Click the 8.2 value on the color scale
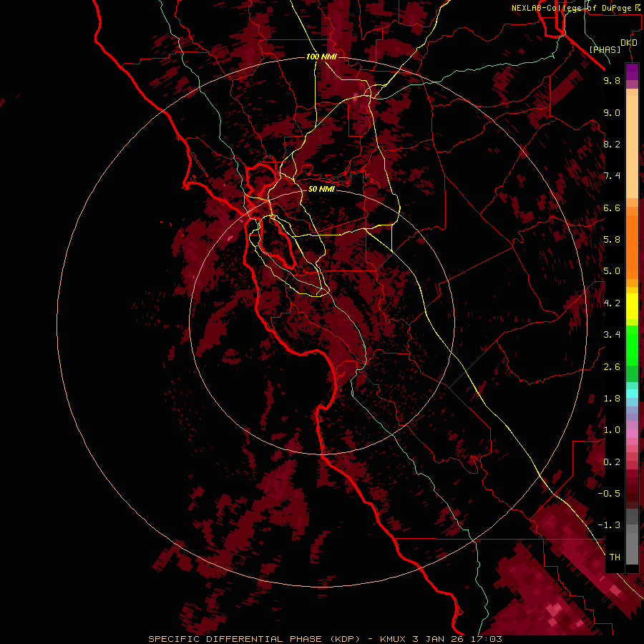 612,144
